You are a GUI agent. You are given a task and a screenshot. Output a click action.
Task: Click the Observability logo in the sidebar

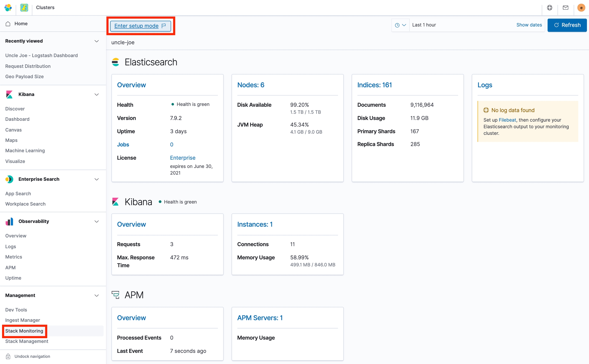click(9, 221)
